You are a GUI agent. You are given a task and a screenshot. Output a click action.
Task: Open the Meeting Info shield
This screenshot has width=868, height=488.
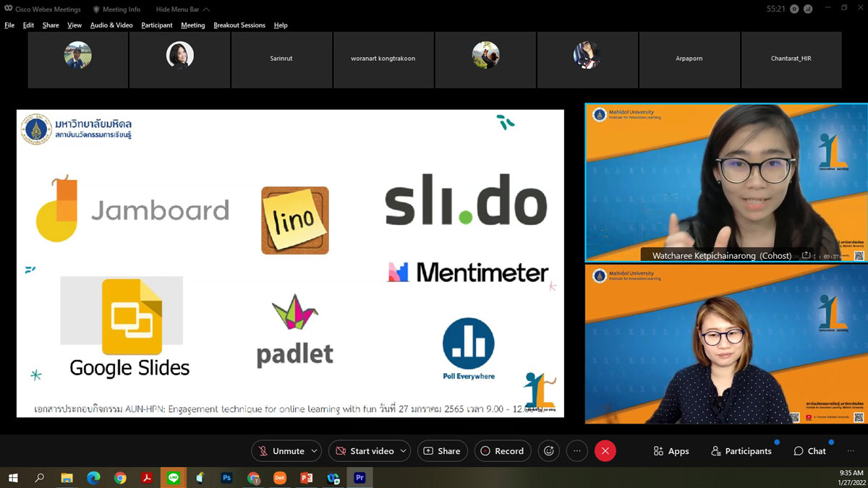click(x=116, y=9)
